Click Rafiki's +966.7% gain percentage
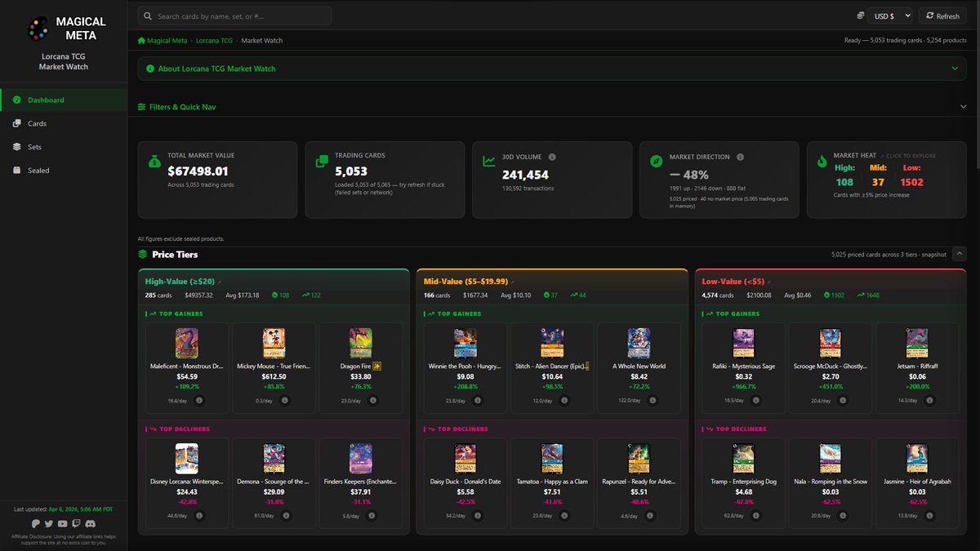The image size is (980, 551). click(744, 387)
